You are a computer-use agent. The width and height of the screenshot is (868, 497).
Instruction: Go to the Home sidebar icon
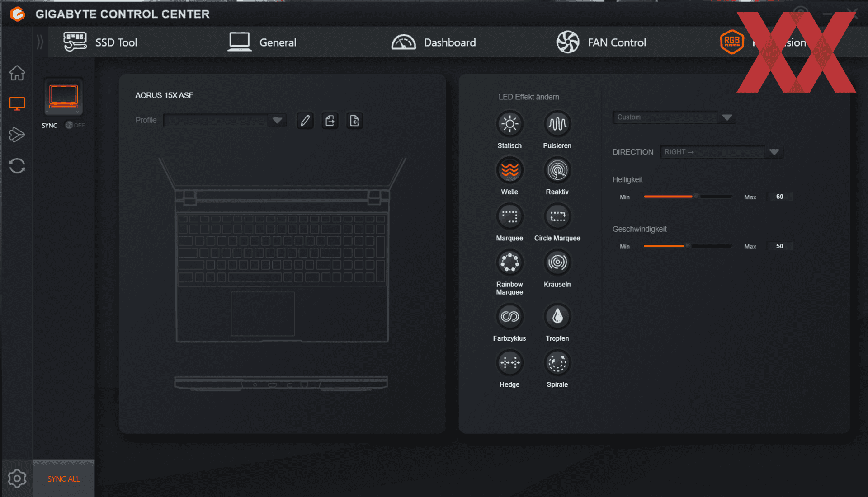[17, 73]
